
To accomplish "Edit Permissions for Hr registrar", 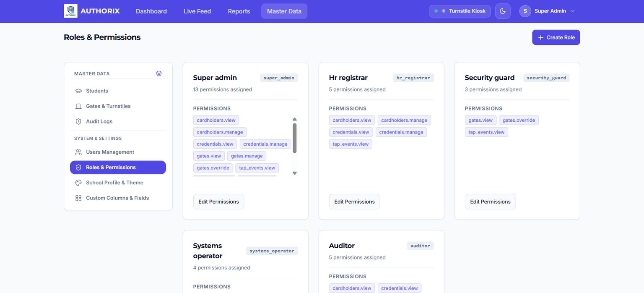I will [354, 201].
